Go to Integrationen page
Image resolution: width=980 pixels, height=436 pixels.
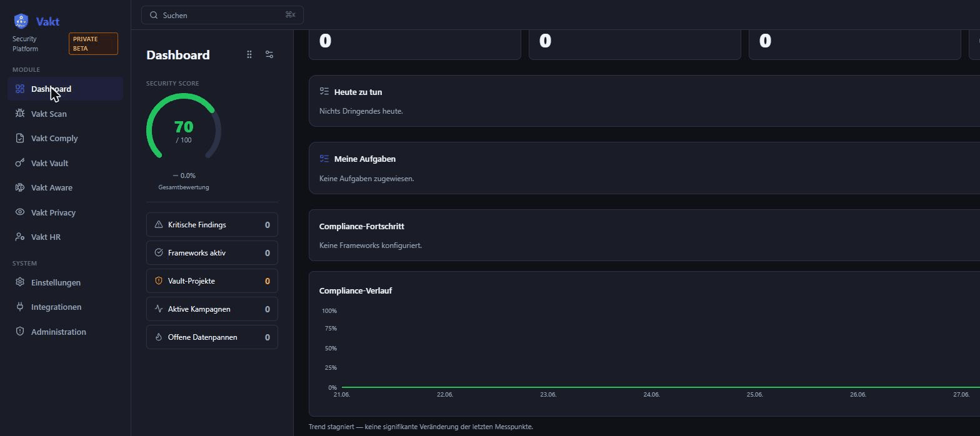(65, 307)
